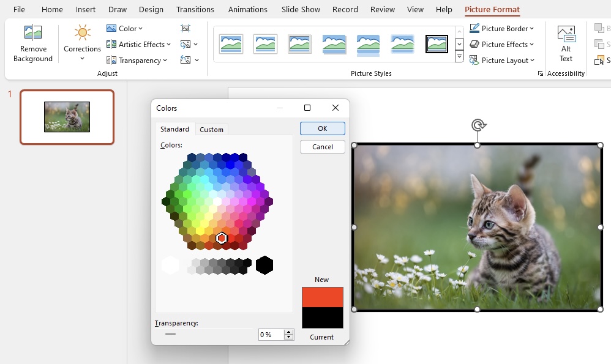
Task: Expand the Picture Styles gallery
Action: [x=459, y=57]
